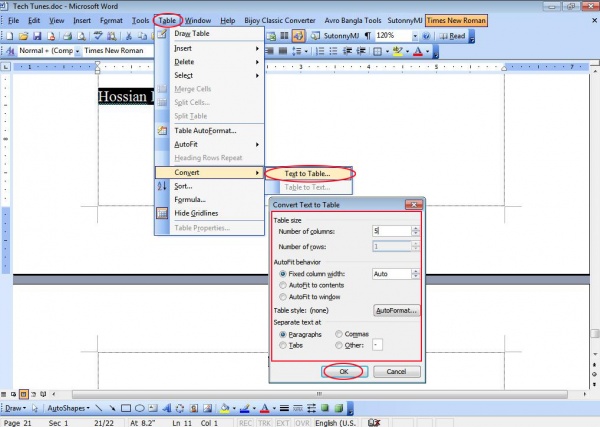Open the Insert submenu in Table menu
This screenshot has width=600, height=427.
click(x=210, y=48)
